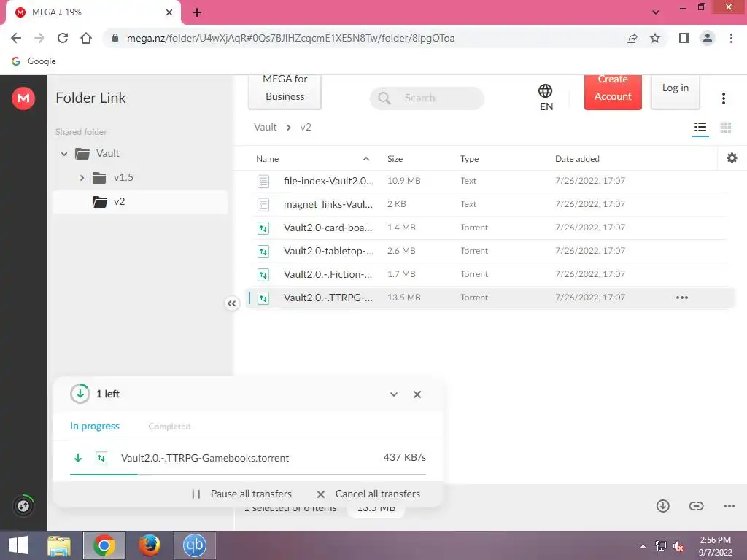The image size is (747, 560).
Task: Select the magnet_links-Vaul file row
Action: [x=488, y=205]
